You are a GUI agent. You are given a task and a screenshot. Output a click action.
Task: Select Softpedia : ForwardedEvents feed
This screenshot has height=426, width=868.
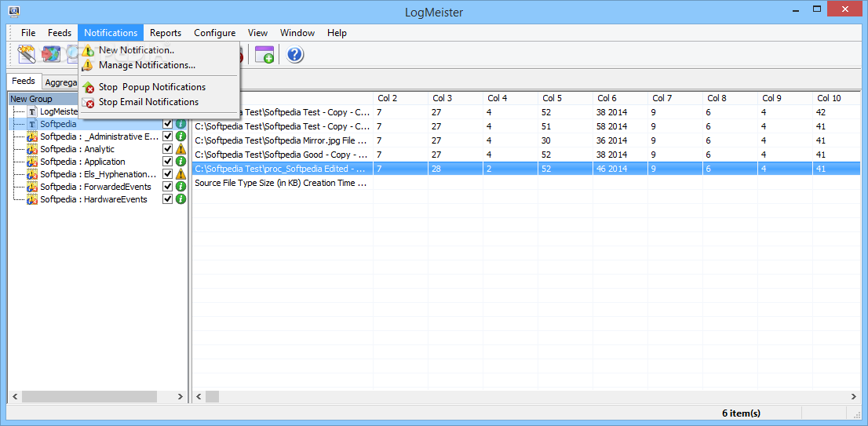(x=96, y=187)
